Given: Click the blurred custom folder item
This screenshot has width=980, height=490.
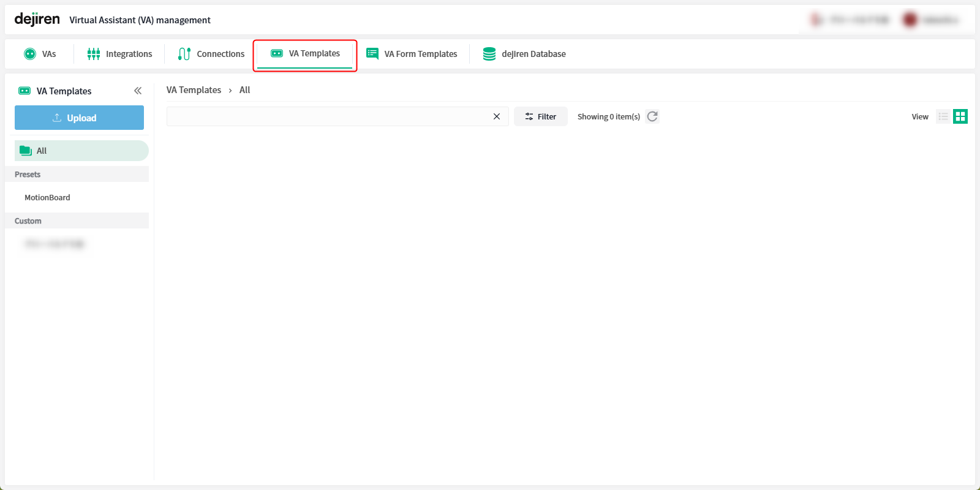Looking at the screenshot, I should point(54,244).
